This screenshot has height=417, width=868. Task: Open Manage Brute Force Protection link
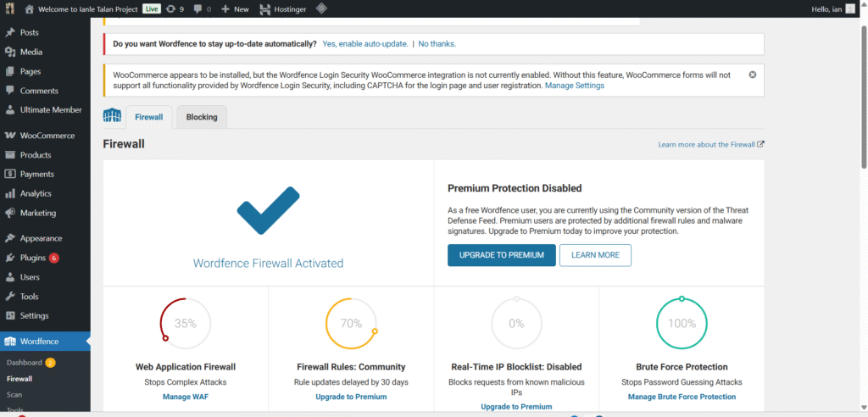click(x=682, y=397)
